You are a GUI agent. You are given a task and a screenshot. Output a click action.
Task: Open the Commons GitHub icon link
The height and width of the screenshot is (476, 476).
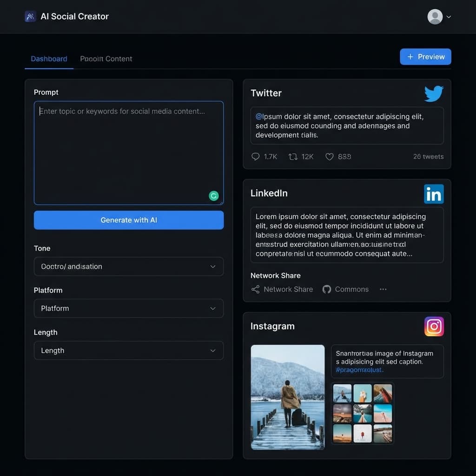pyautogui.click(x=327, y=289)
